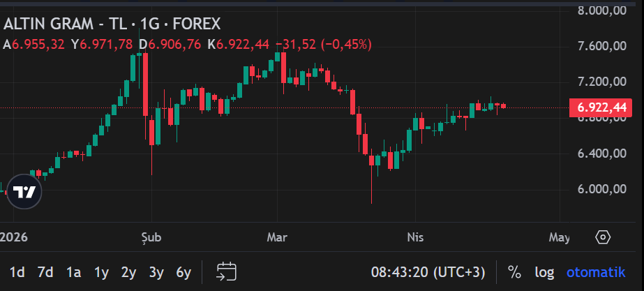Click the 7.600,00 price axis label
644x291 pixels.
600,46
